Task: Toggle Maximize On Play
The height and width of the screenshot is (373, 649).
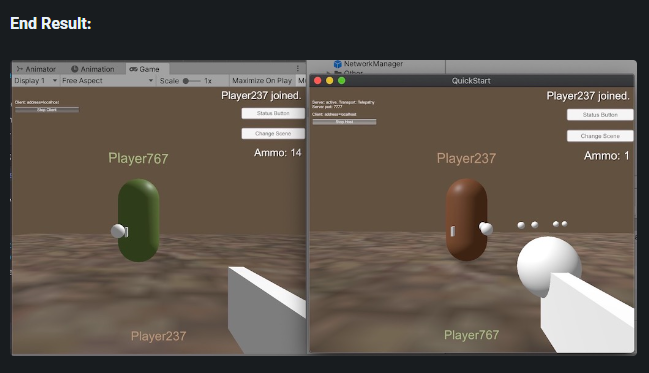Action: click(262, 81)
